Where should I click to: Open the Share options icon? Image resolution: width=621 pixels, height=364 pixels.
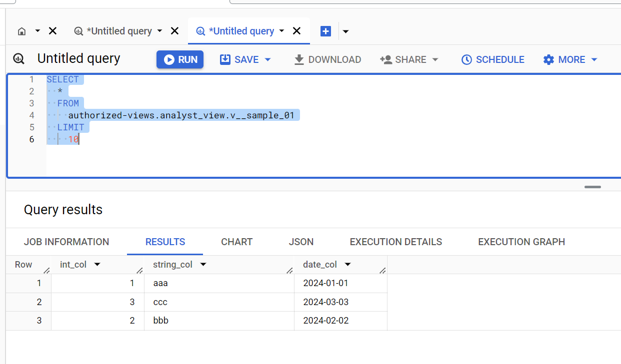385,59
